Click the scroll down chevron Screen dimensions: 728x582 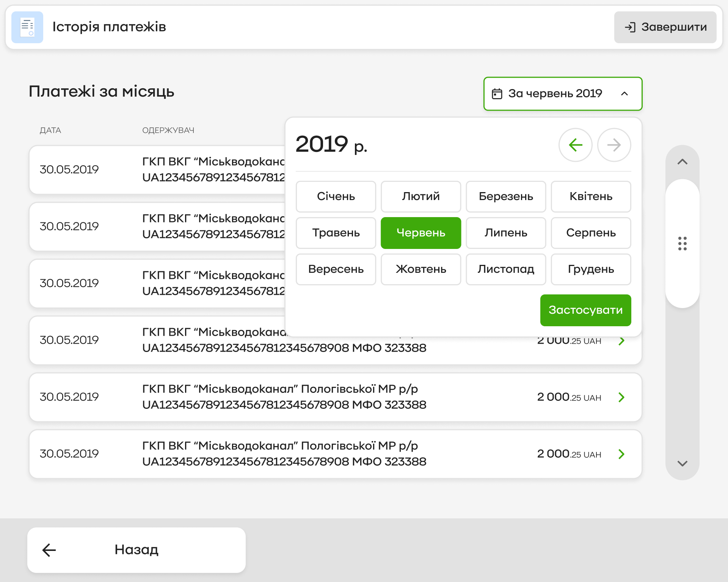point(682,463)
